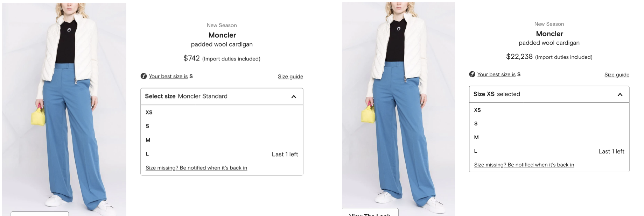The image size is (644, 216).
Task: Choose size XS in the $742 list
Action: (x=222, y=112)
